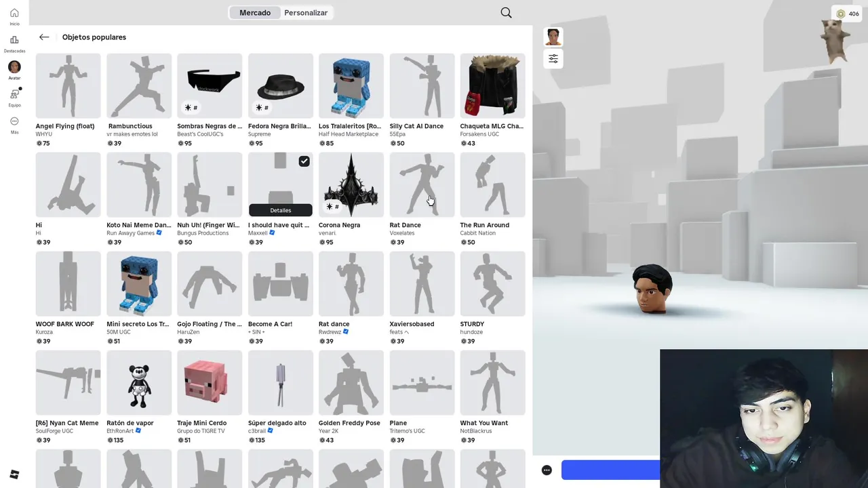Open the filter sliders icon in preview panel
This screenshot has width=868, height=488.
click(x=553, y=59)
